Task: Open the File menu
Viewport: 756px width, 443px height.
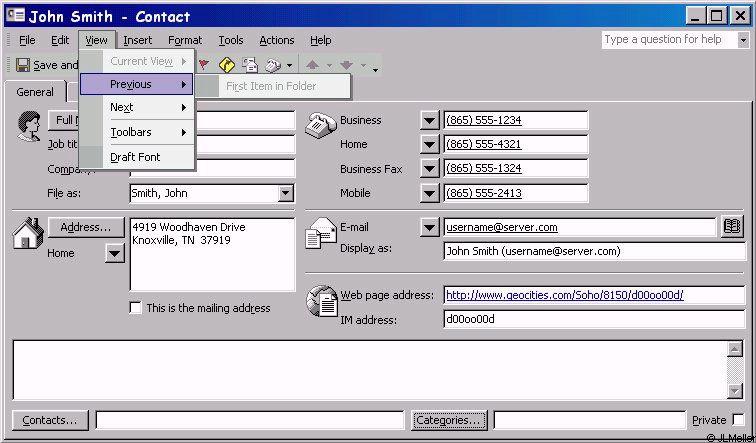Action: [x=27, y=40]
